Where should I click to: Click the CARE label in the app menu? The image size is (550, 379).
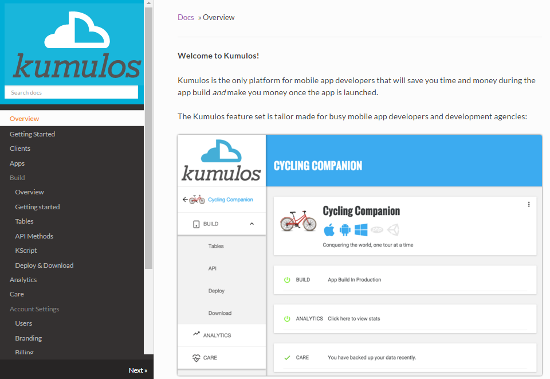210,358
